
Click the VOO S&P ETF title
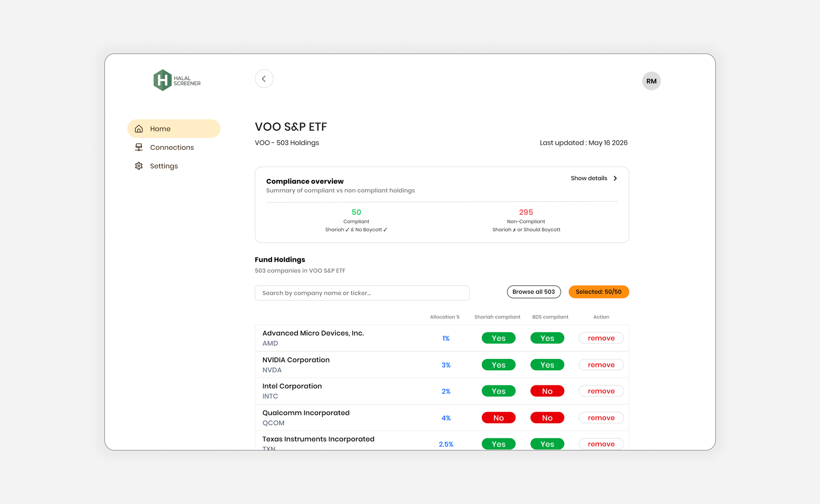point(291,127)
